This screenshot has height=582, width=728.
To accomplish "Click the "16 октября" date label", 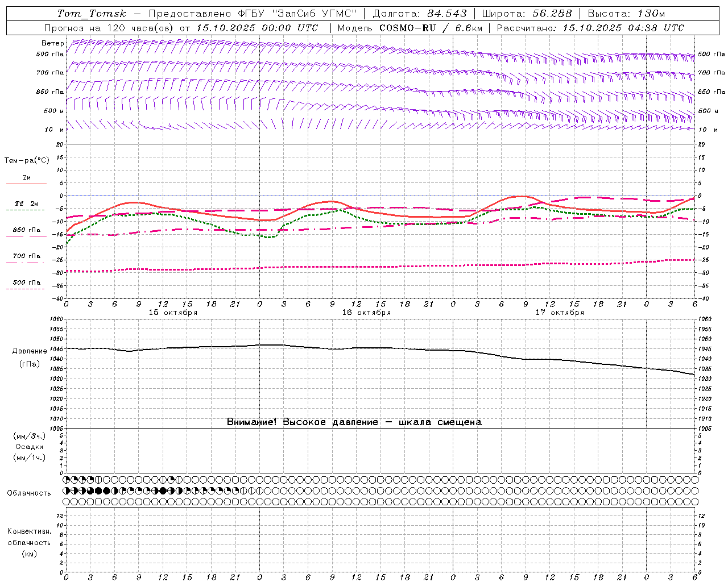I will tap(366, 313).
